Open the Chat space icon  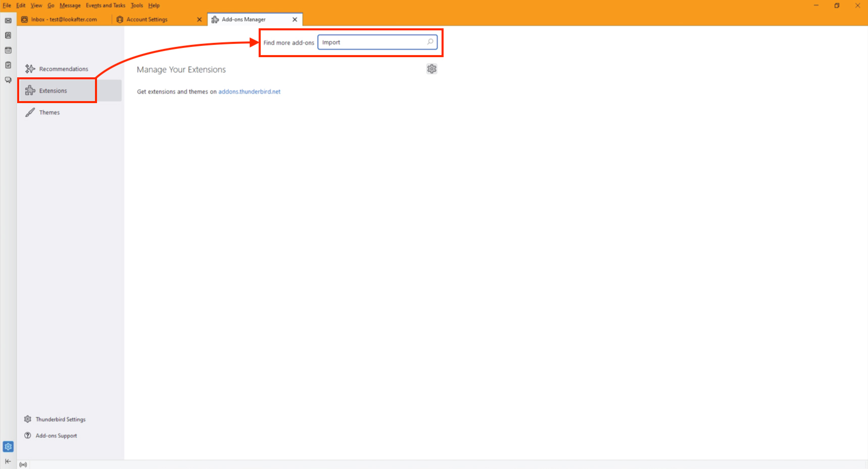point(8,80)
